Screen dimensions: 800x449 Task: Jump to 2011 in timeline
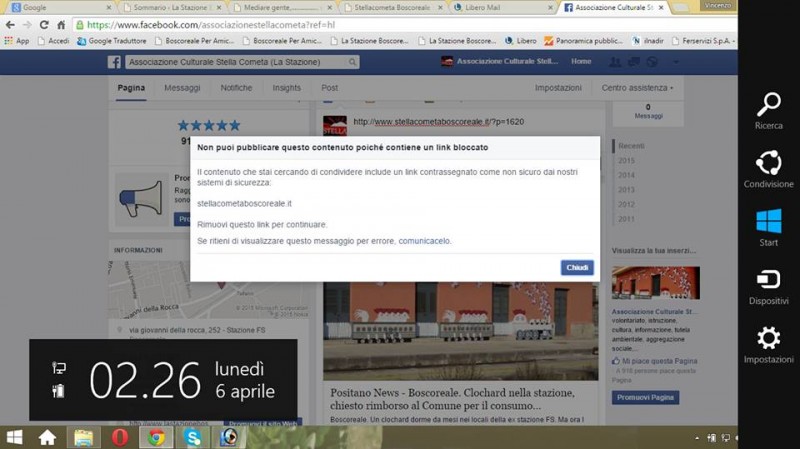point(627,219)
